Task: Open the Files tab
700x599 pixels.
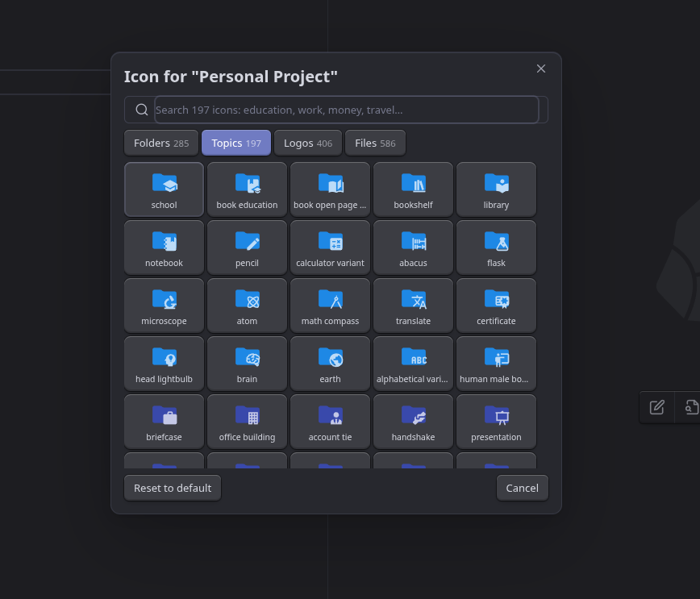Action: pos(375,143)
